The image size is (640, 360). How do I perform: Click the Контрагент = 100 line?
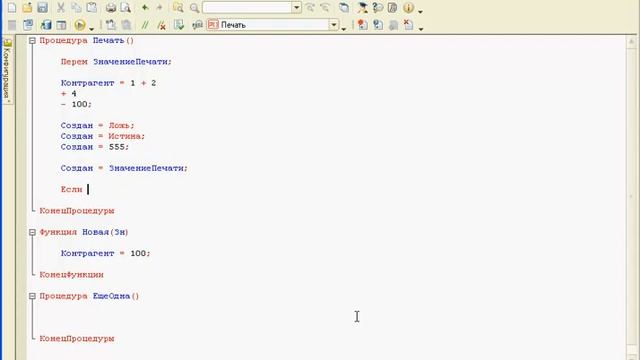(105, 253)
